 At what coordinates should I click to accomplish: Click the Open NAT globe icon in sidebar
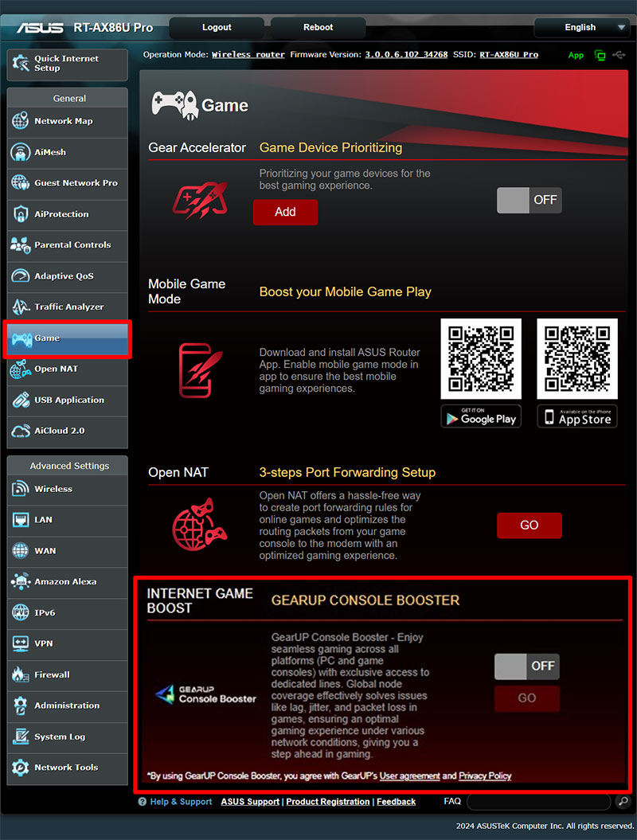coord(21,369)
